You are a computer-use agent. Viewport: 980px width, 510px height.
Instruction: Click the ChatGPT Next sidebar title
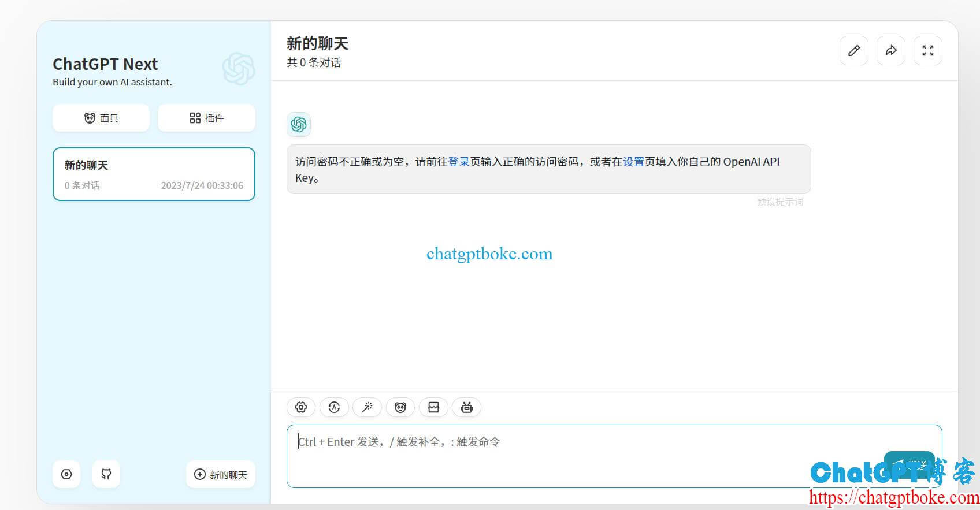point(105,64)
